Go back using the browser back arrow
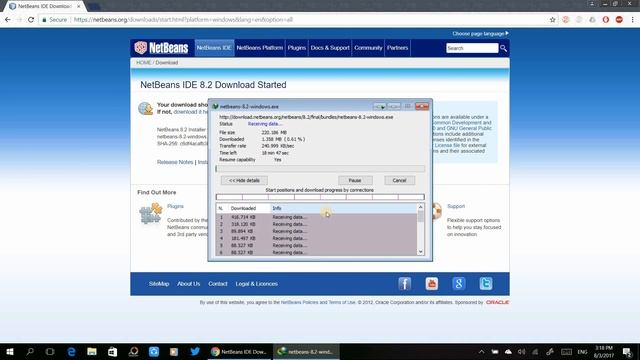The image size is (640, 360). coord(8,20)
